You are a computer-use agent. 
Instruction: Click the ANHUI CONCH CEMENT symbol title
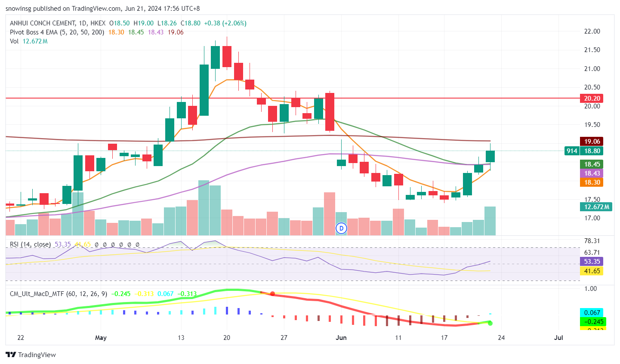[42, 23]
